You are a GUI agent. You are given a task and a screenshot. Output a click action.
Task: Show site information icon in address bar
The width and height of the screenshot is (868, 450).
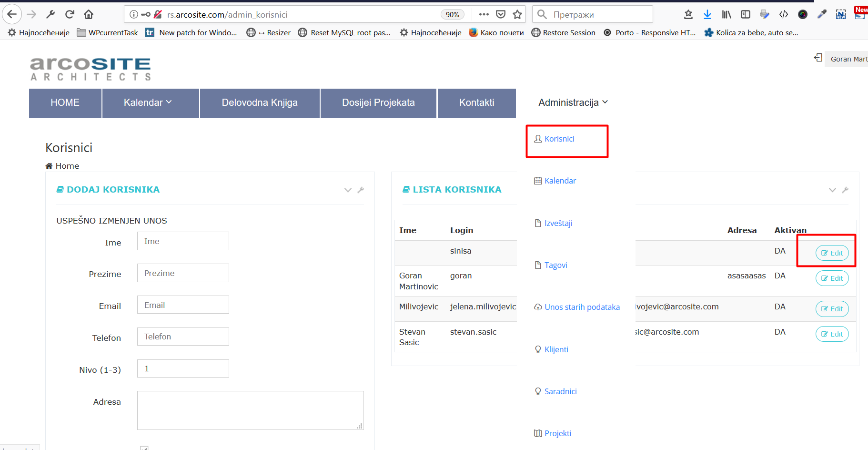point(134,14)
